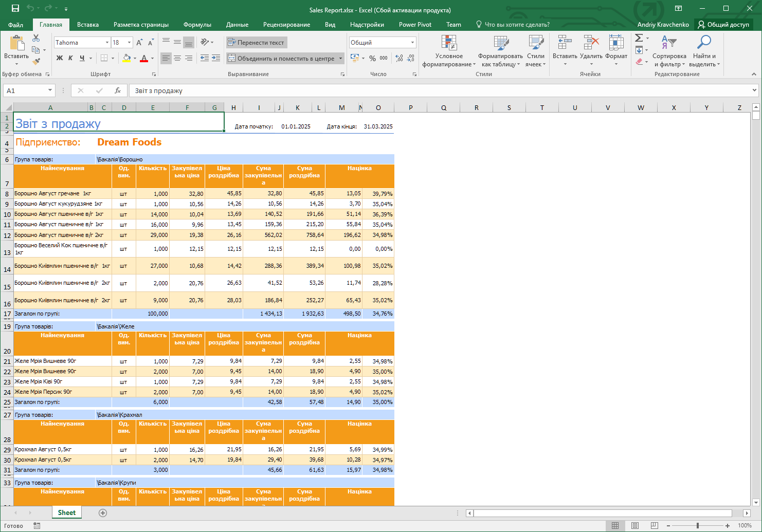762x532 pixels.
Task: Click the Общий доступ share button
Action: tap(723, 25)
